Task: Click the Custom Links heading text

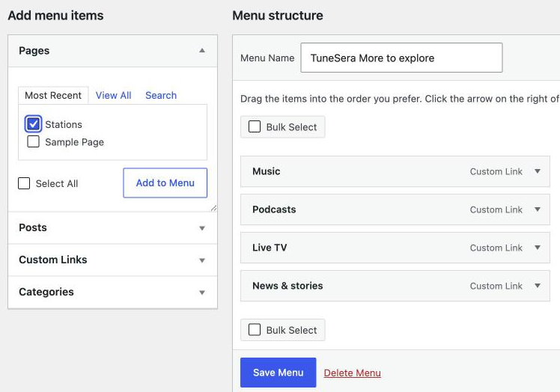Action: coord(53,260)
